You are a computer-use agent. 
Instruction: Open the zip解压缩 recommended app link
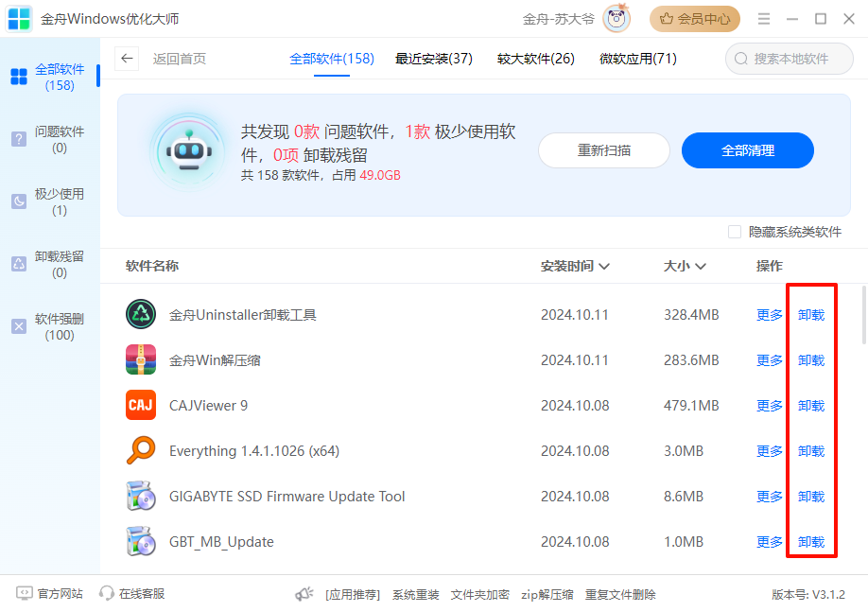point(547,594)
